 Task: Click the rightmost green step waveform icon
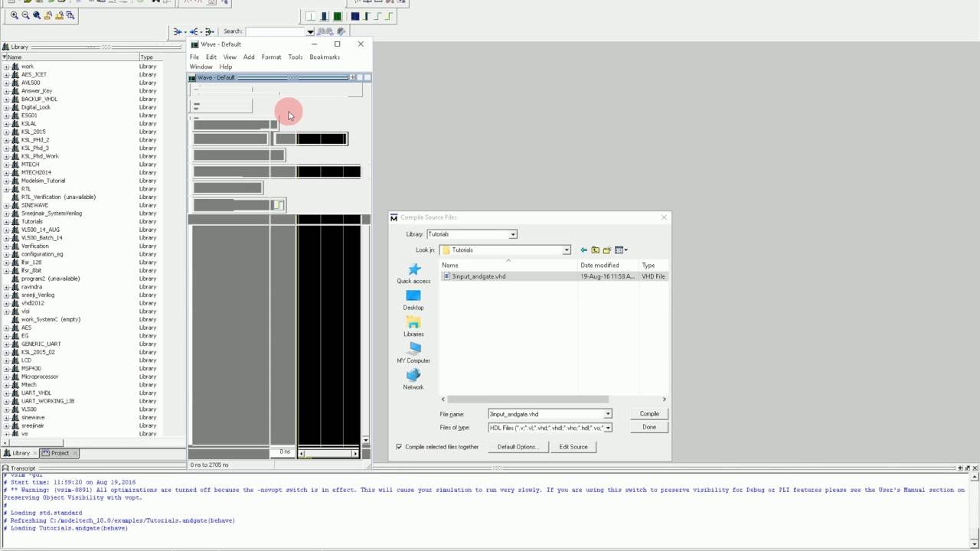(389, 16)
